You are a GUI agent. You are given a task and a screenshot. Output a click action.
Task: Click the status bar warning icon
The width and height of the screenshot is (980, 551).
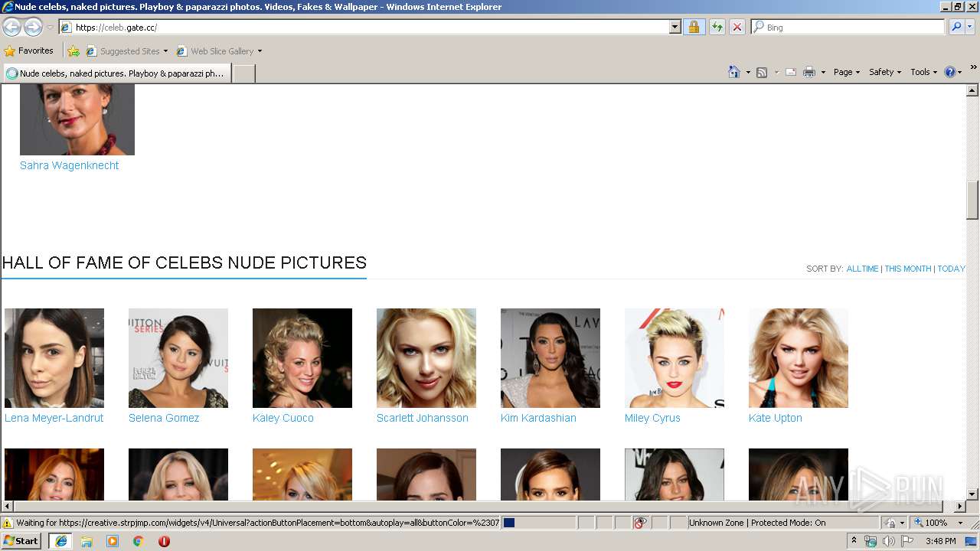(x=8, y=523)
